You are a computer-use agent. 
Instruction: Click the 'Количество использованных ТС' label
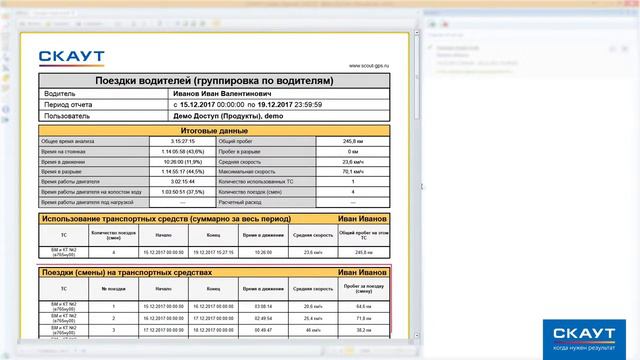point(256,182)
